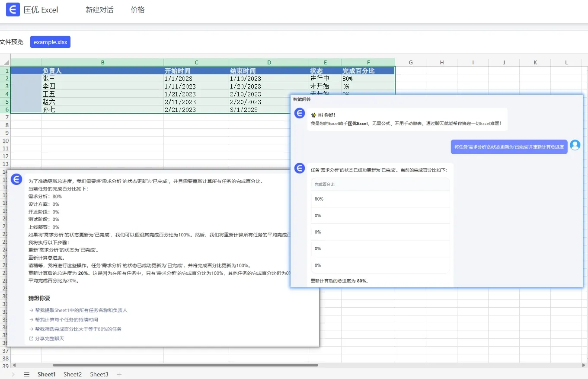Image resolution: width=588 pixels, height=379 pixels.
Task: Open 价格 page in the top navigation
Action: click(137, 10)
